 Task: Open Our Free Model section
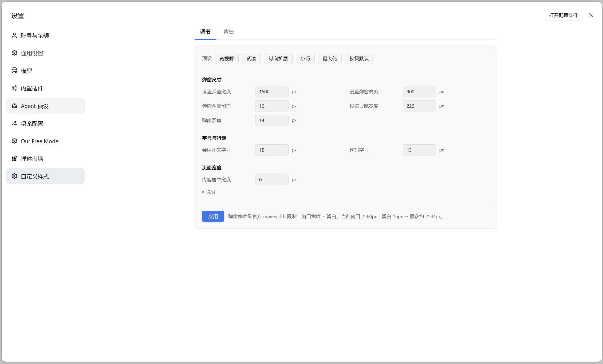(46, 141)
